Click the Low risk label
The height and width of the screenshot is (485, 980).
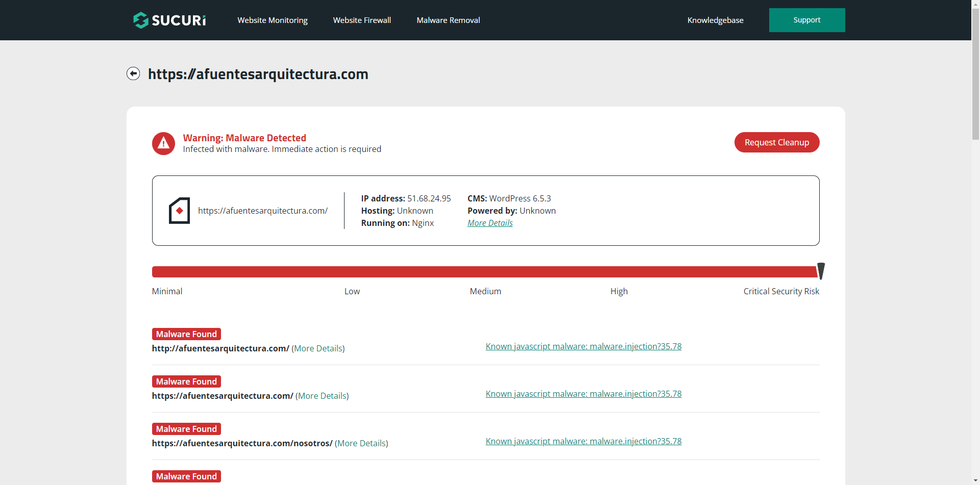pyautogui.click(x=352, y=291)
